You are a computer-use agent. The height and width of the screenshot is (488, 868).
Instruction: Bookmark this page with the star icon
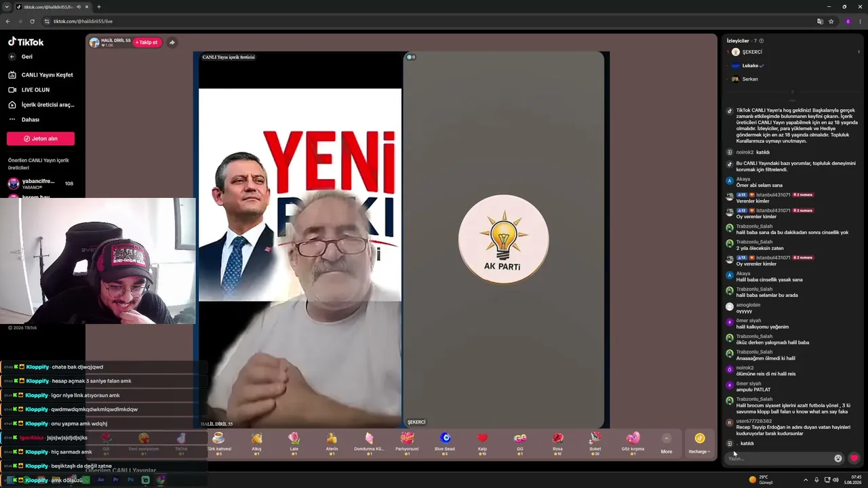coord(831,22)
